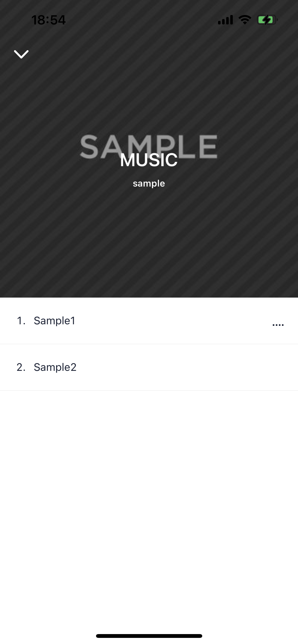Tap divider line between Sample1 and Sample2

(x=149, y=344)
